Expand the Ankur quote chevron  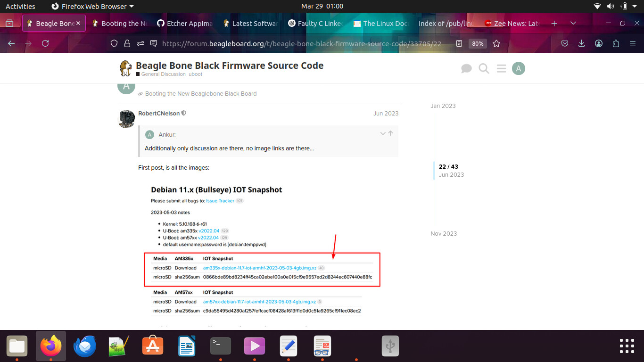(x=383, y=133)
